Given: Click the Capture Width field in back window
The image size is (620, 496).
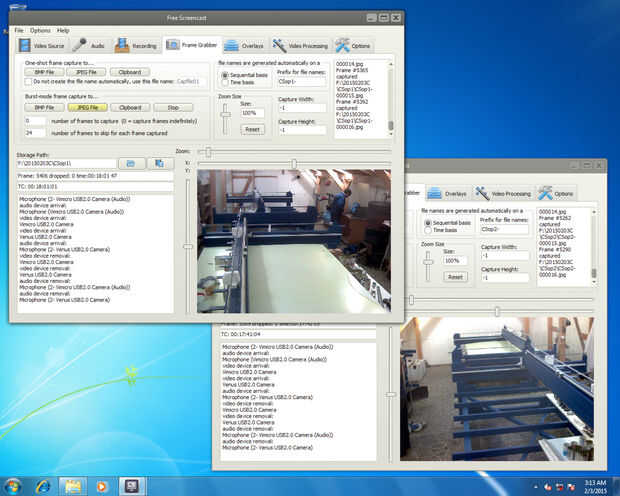Looking at the screenshot, I should tap(506, 255).
